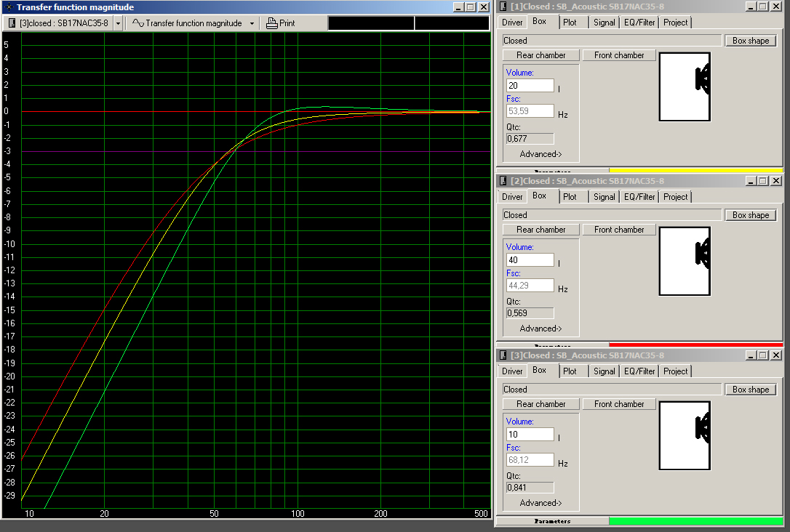Open the Transfer function magnitude plot type dropdown
Viewport: 790px width, 532px height.
252,23
